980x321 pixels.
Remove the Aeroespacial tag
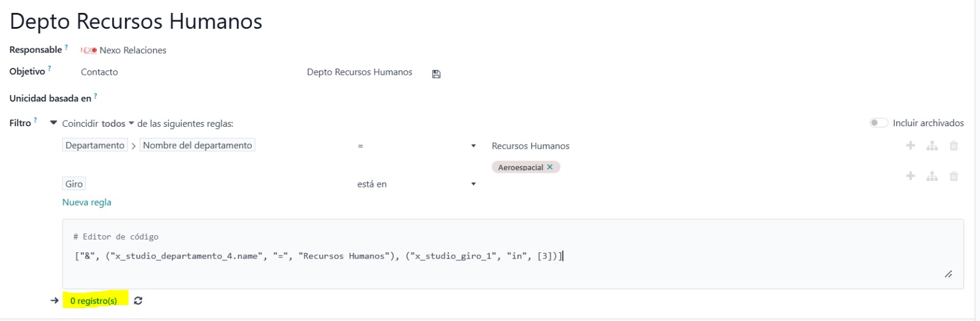coord(550,167)
